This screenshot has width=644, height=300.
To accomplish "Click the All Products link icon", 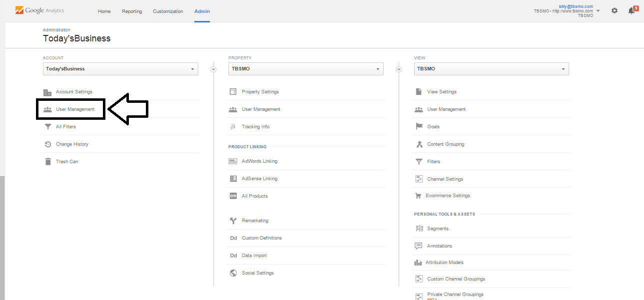I will 233,196.
